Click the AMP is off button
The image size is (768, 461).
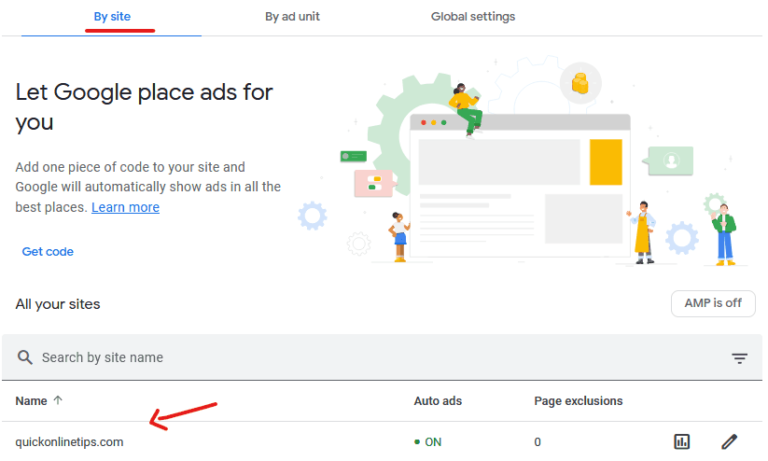point(713,303)
